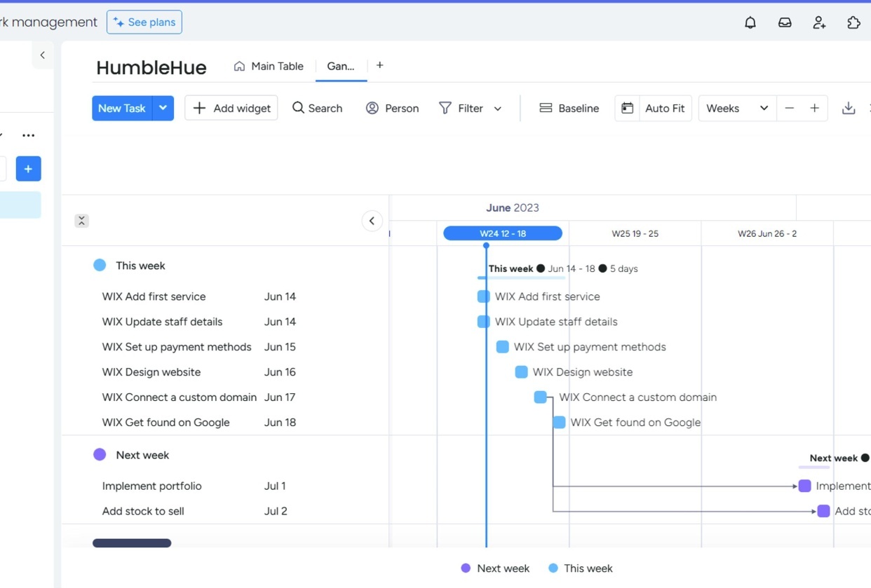Click the export download icon

(x=849, y=108)
